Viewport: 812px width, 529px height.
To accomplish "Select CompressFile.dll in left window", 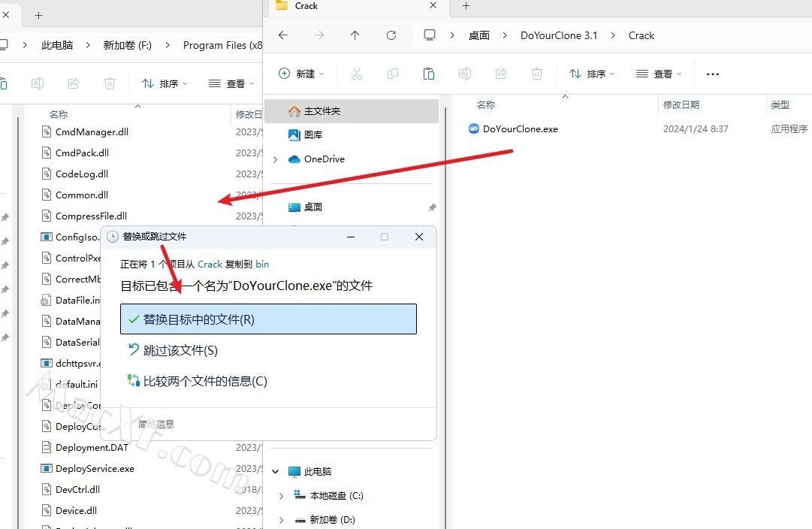I will (x=91, y=216).
